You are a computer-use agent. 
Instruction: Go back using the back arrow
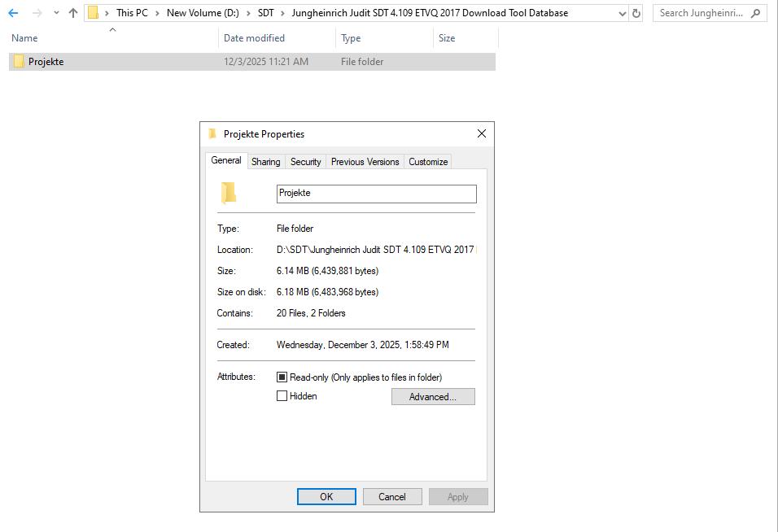pyautogui.click(x=13, y=13)
